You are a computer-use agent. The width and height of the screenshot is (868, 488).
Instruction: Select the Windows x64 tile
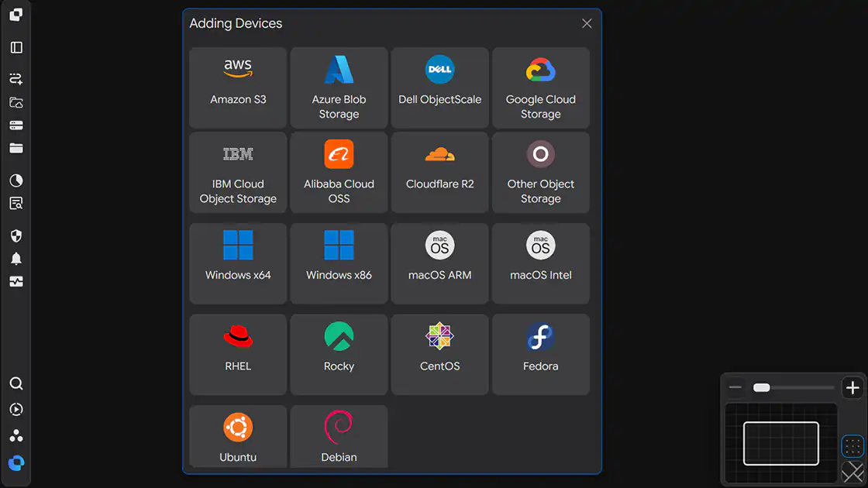(238, 263)
